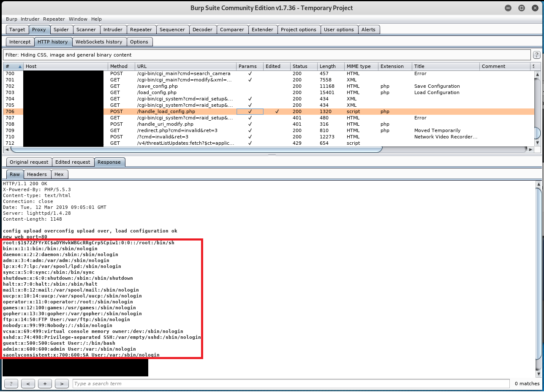Switch to the Target tab
The image size is (544, 392).
(x=17, y=30)
